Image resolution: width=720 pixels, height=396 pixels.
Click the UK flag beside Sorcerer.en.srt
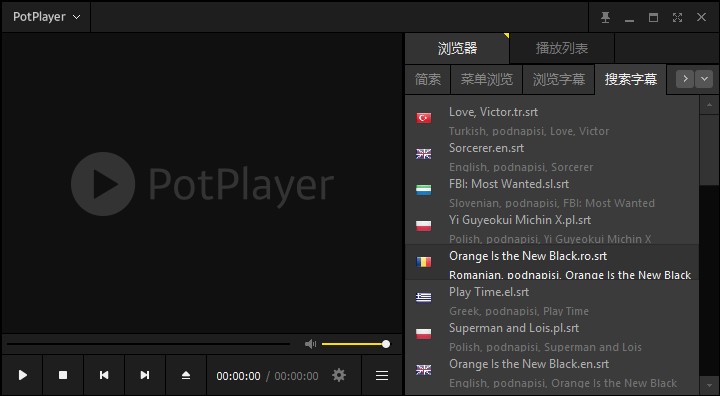pos(423,153)
